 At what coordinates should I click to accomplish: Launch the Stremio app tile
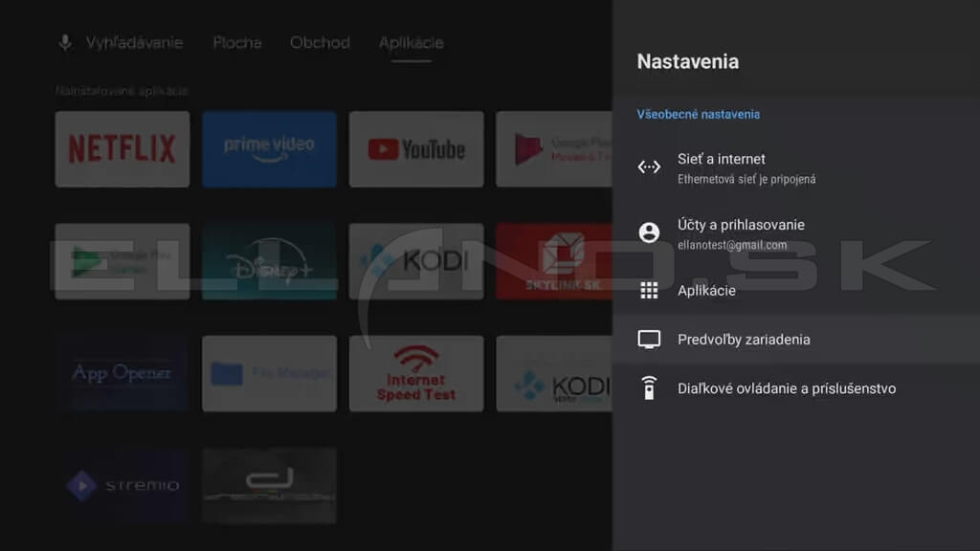(x=122, y=485)
